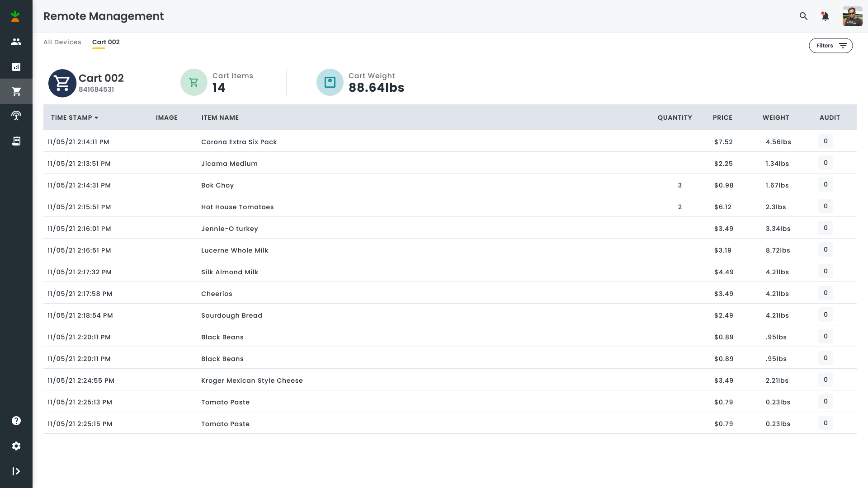Sort by Time Stamp column arrow
Screen dimensions: 868x488
(x=96, y=118)
